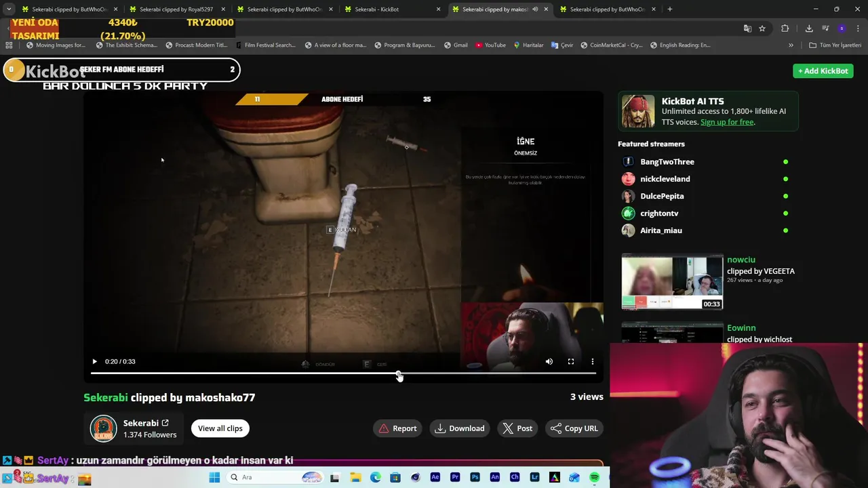Open the browser tab search dropdown
Viewport: 868px width, 488px height.
tap(9, 9)
